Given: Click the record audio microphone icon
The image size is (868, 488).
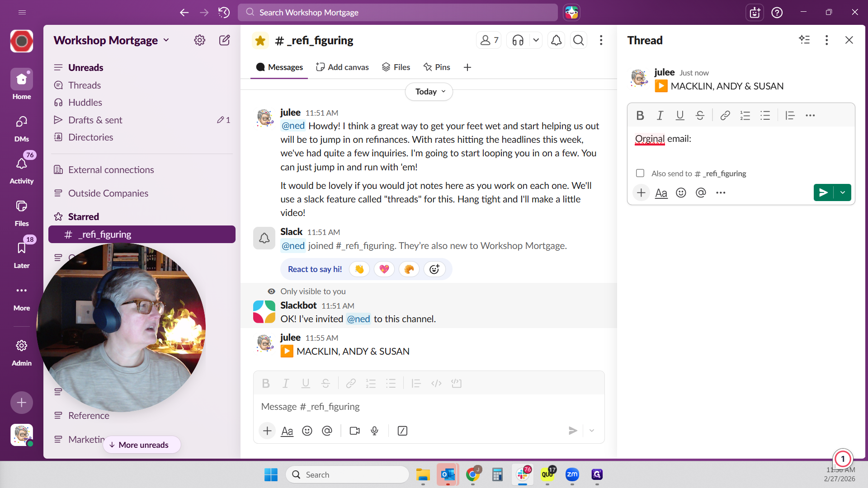Looking at the screenshot, I should click(x=374, y=431).
